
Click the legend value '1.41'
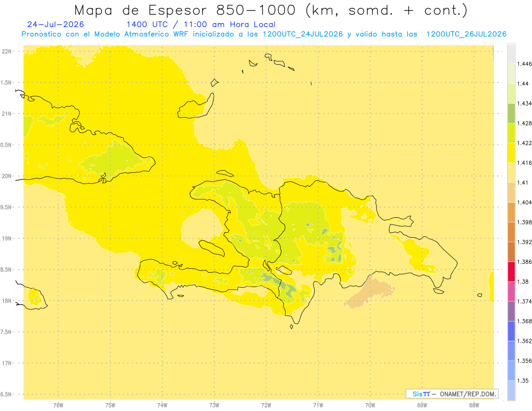pyautogui.click(x=523, y=183)
